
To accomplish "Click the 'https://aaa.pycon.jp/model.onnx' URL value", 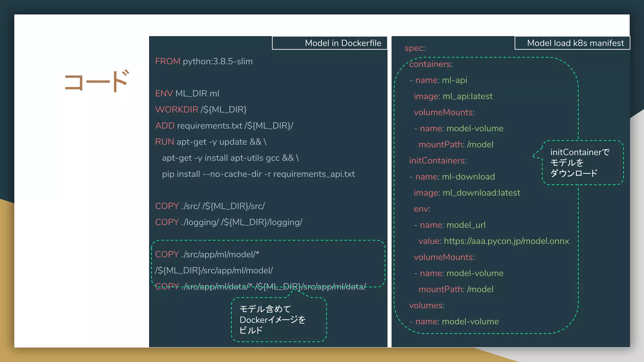I will point(506,241).
